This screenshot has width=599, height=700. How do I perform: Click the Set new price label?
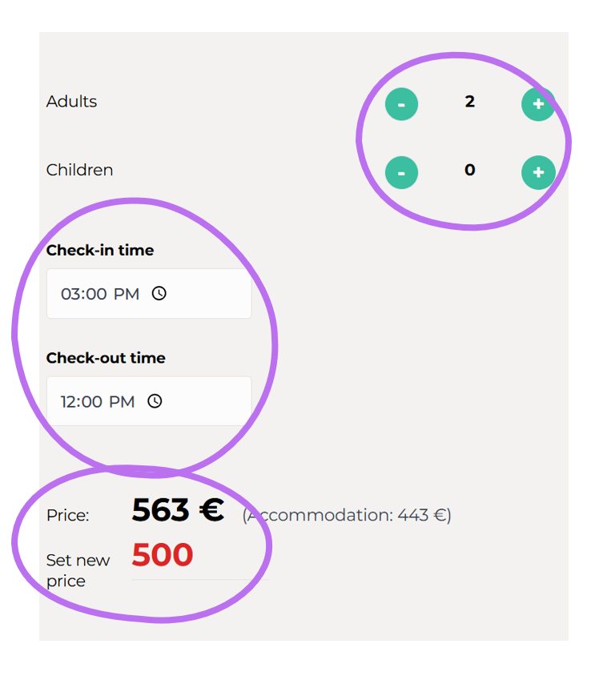pyautogui.click(x=78, y=570)
